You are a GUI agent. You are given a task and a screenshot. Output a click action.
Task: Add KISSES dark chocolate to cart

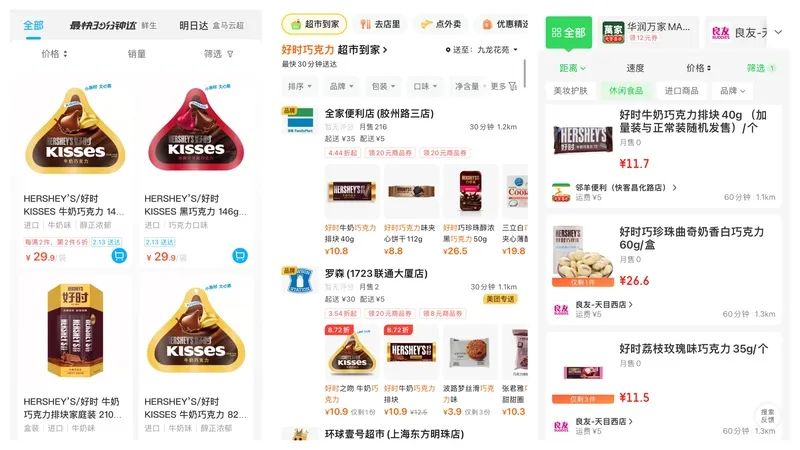pyautogui.click(x=240, y=256)
